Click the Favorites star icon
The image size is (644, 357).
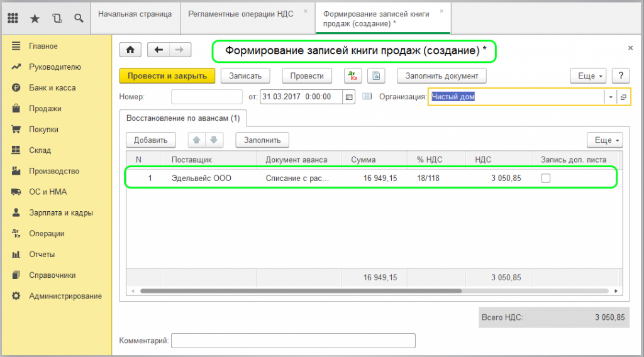coord(35,18)
